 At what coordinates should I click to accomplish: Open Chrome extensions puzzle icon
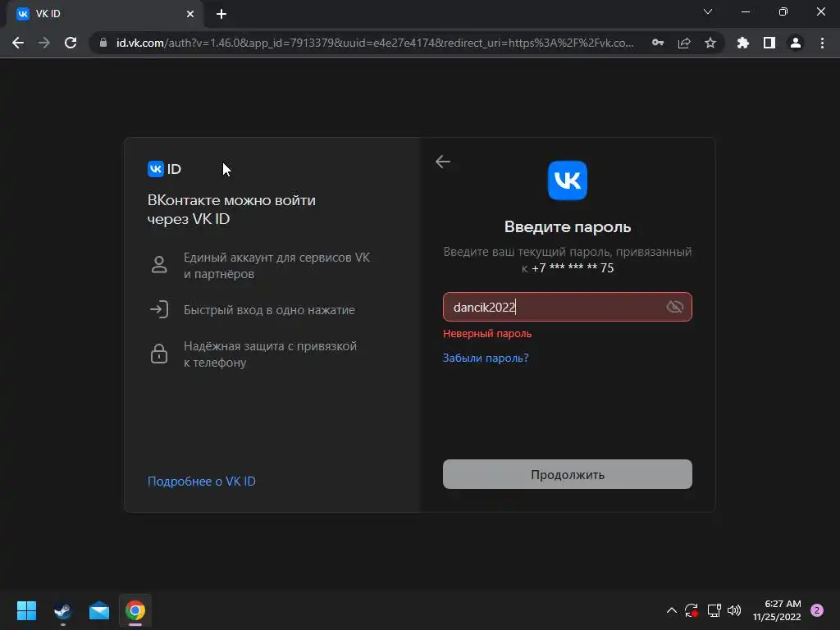pyautogui.click(x=743, y=43)
